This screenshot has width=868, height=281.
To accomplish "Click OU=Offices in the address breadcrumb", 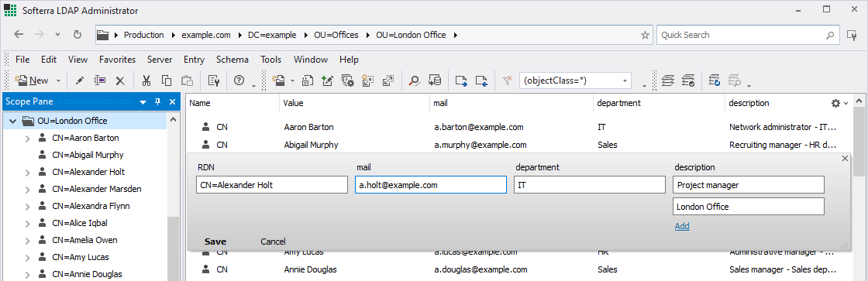I will click(336, 35).
